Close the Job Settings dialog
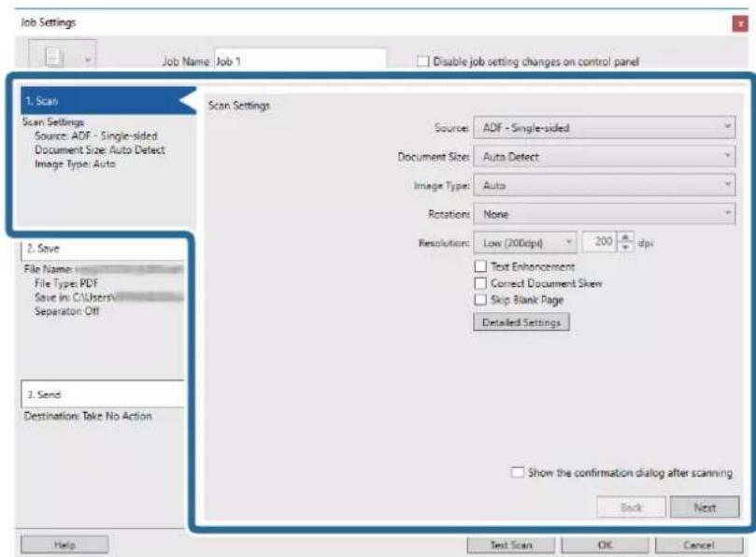Viewport: 756px width, 557px height. coord(739,23)
